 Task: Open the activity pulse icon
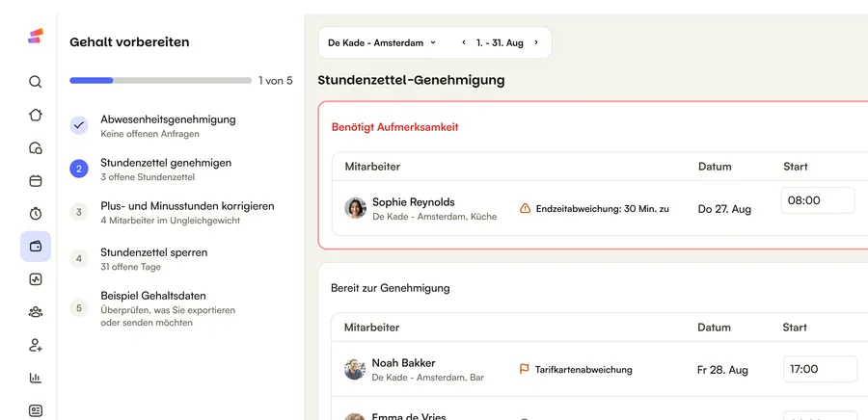point(36,279)
